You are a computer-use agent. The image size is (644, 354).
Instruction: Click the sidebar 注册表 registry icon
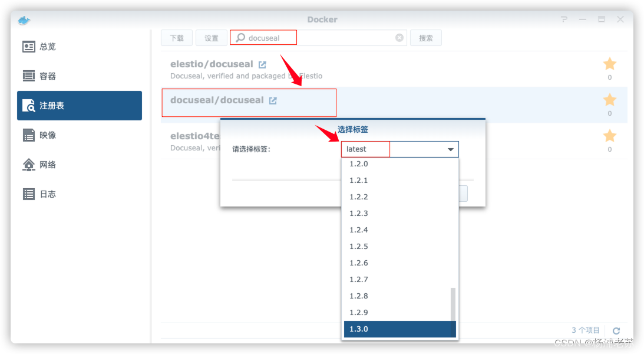(x=29, y=106)
